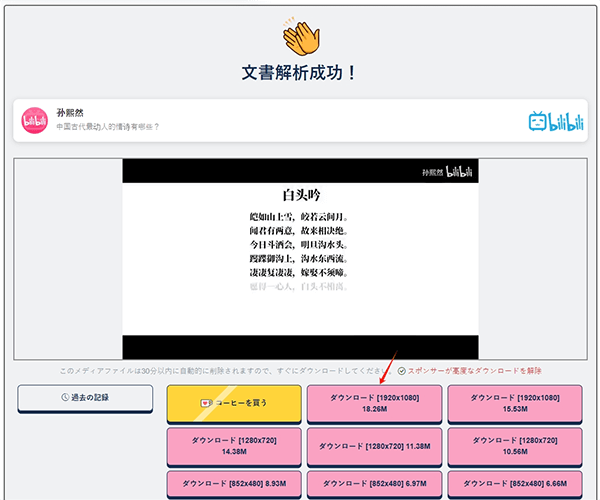Click the author name 孙熙然 in info card
Viewport: 600px width, 500px height.
(x=72, y=113)
